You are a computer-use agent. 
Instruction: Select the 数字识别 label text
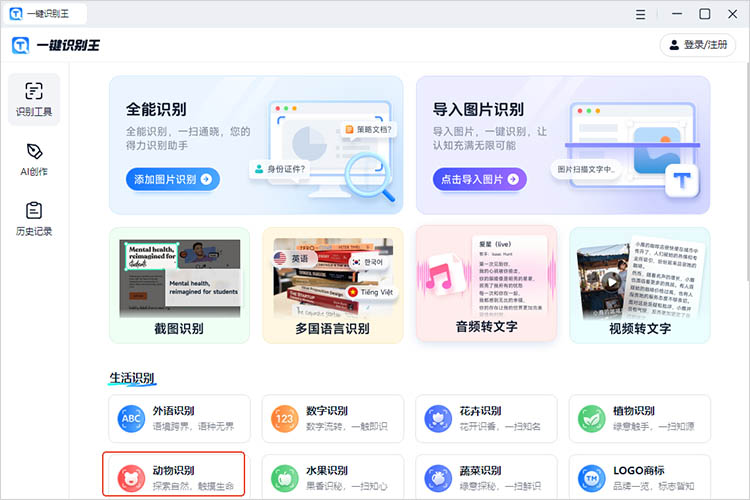327,411
